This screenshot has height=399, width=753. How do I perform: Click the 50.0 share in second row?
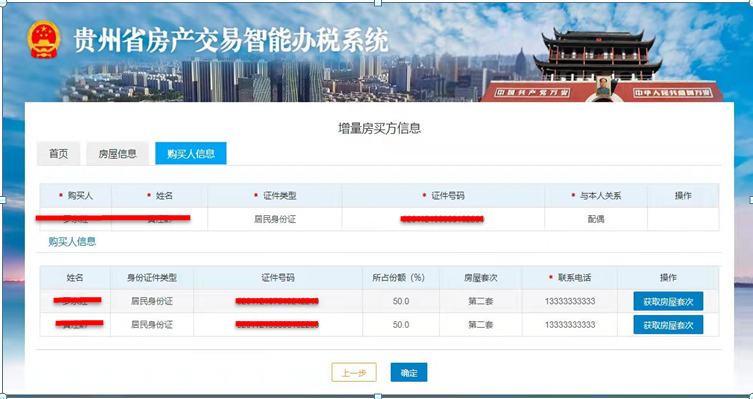click(401, 325)
